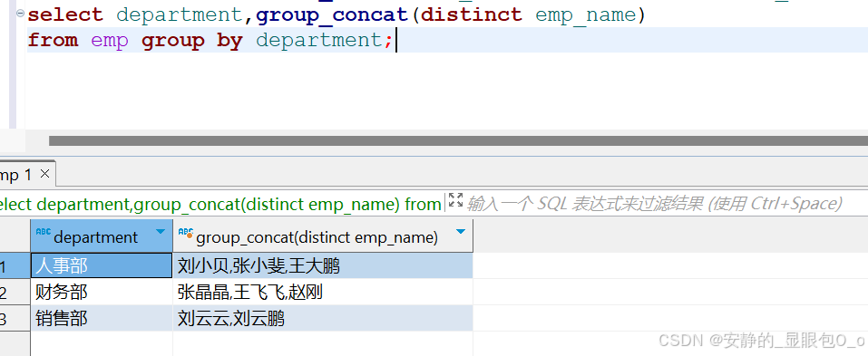Click the executed query text label

pyautogui.click(x=220, y=204)
